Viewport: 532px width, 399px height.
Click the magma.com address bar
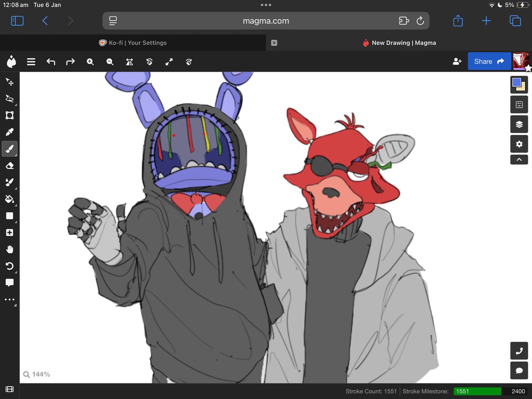266,21
